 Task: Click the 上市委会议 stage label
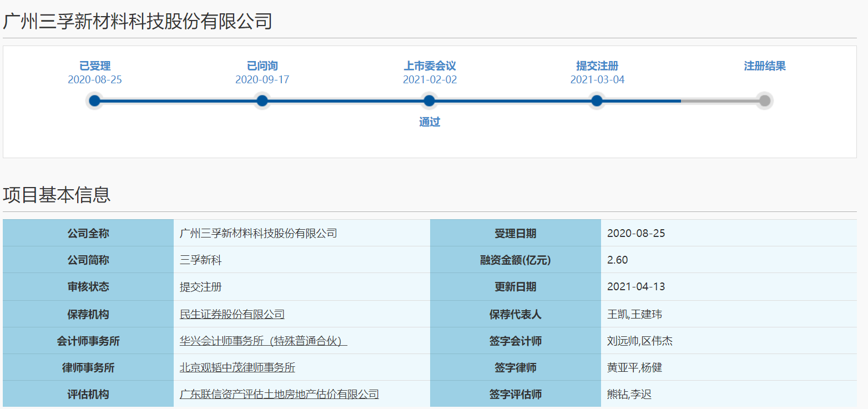[430, 67]
